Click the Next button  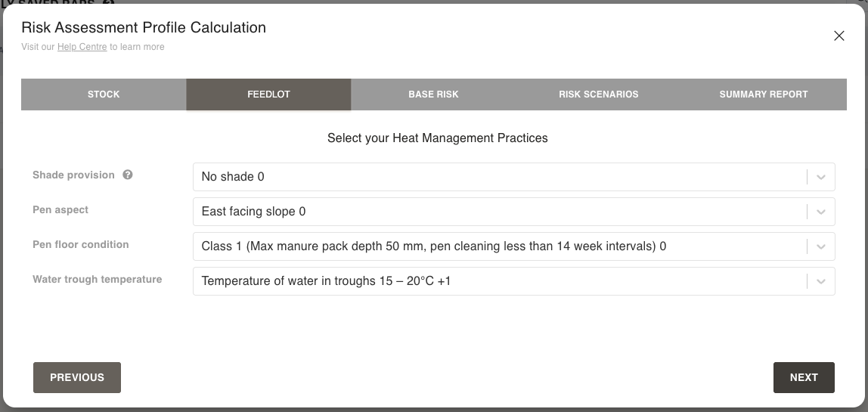803,377
